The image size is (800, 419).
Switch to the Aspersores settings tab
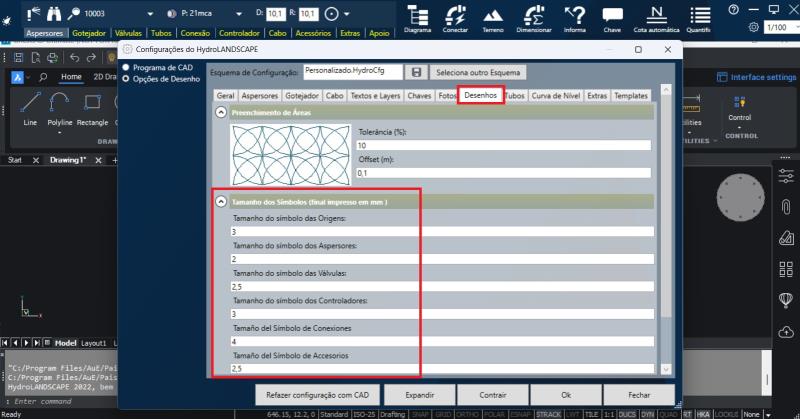[x=260, y=95]
